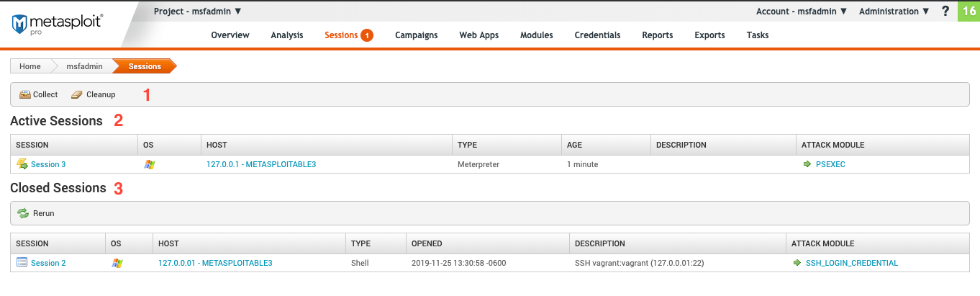Open the Account - msfadmin dropdown
This screenshot has height=296, width=980.
pos(802,11)
